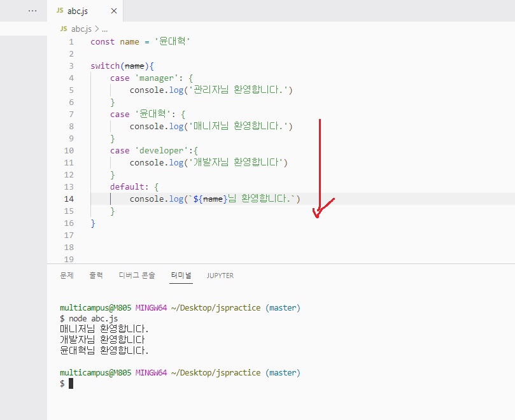Click 'manager' case label on line 4
The image size is (515, 420).
pos(157,78)
